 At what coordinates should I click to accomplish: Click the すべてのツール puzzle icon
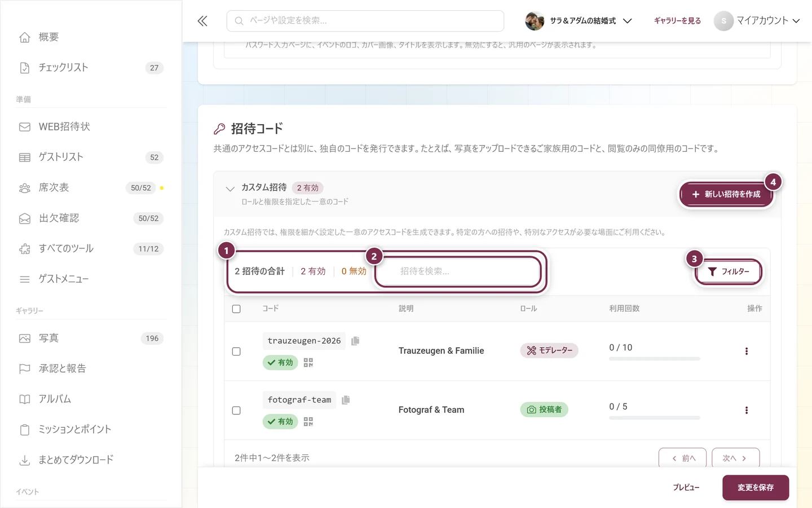pos(25,249)
